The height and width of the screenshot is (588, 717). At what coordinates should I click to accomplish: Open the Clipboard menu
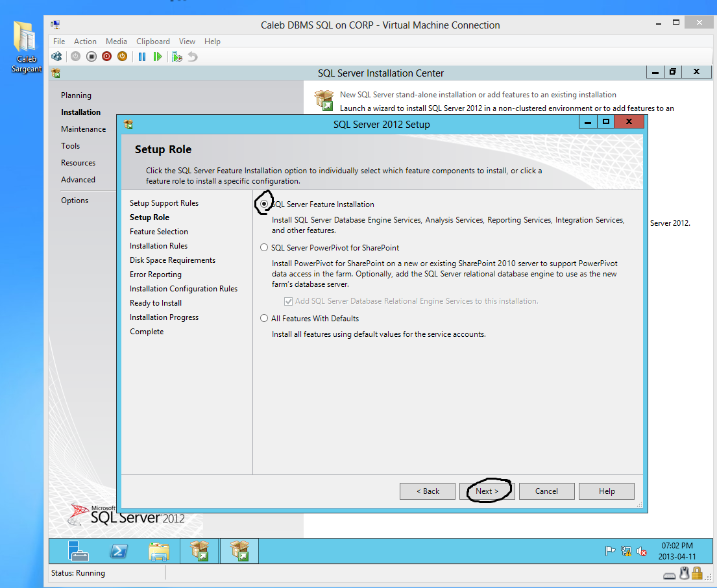[152, 41]
